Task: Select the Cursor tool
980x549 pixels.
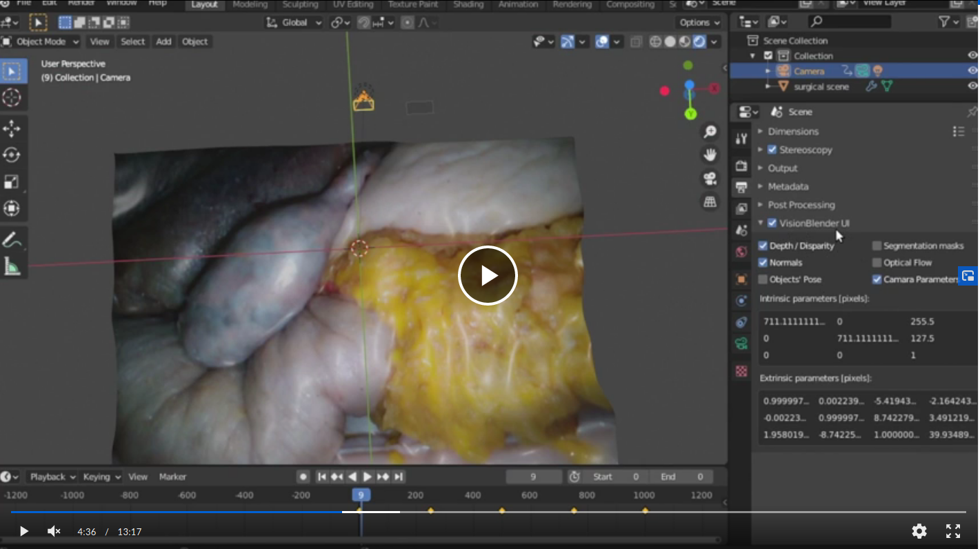Action: click(x=12, y=97)
